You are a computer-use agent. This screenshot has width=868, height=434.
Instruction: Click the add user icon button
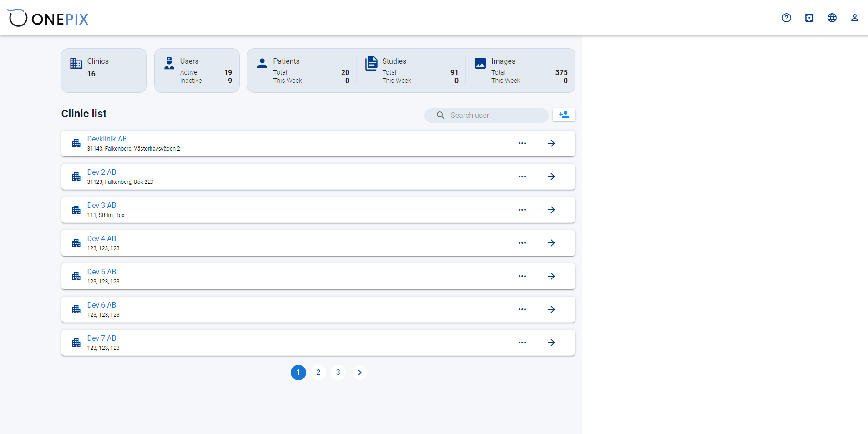click(x=564, y=115)
